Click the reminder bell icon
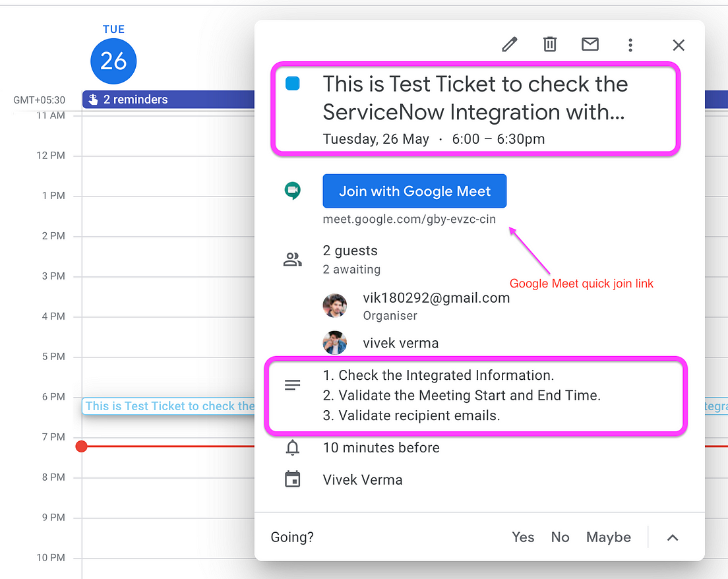Viewport: 728px width, 579px height. click(x=293, y=448)
